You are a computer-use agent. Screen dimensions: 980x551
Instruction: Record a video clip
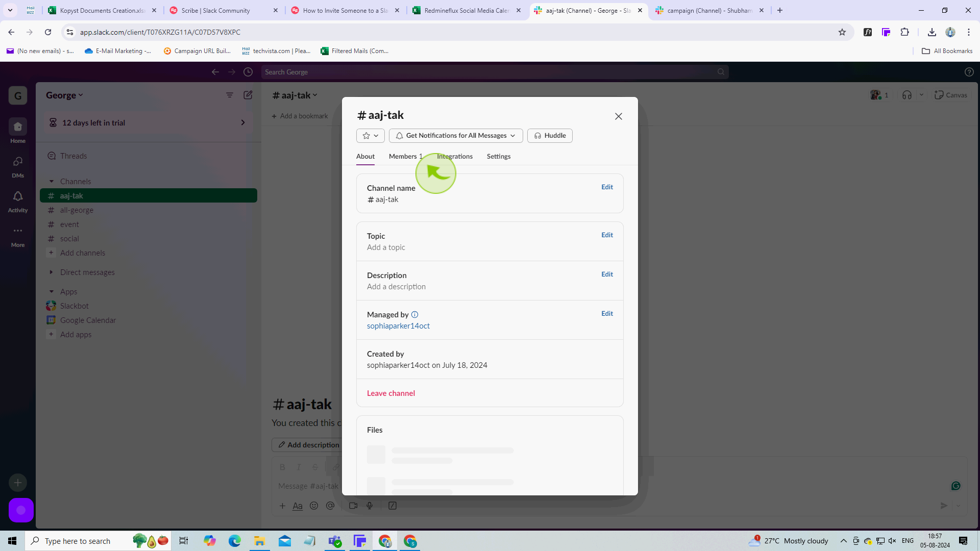pyautogui.click(x=353, y=506)
